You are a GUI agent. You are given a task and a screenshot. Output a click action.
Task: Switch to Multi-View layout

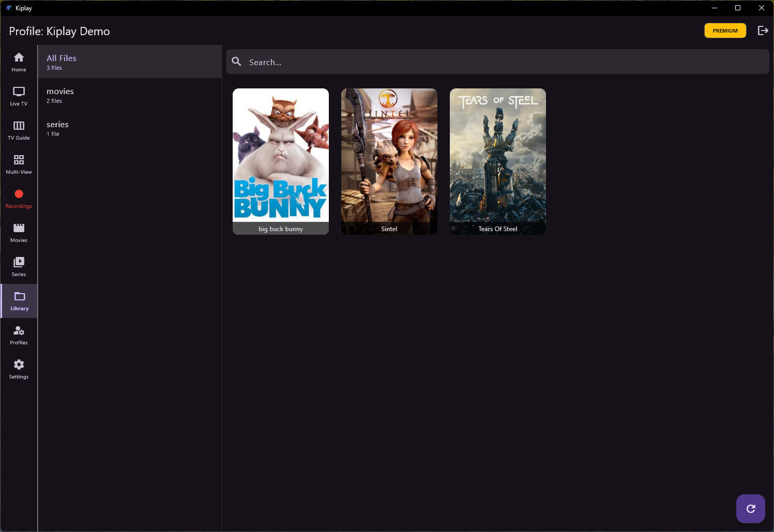pos(19,164)
